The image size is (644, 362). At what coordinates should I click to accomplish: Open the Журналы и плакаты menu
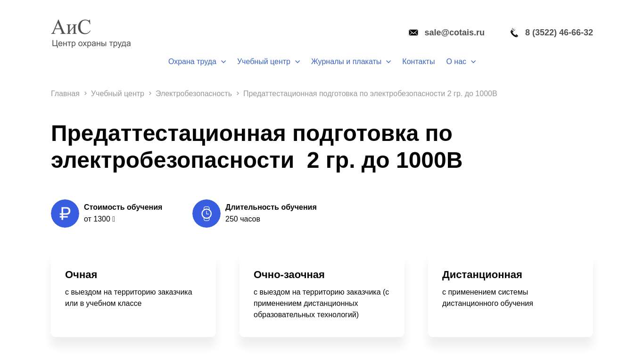pos(346,62)
